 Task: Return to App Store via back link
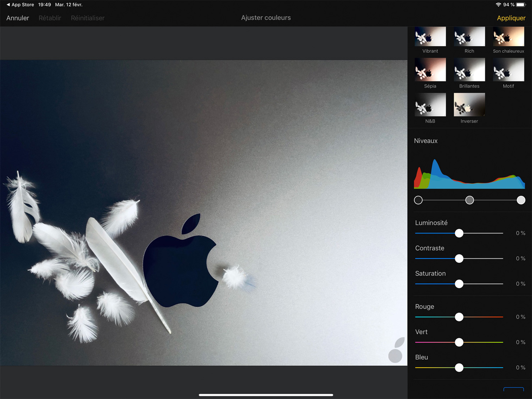click(x=20, y=5)
